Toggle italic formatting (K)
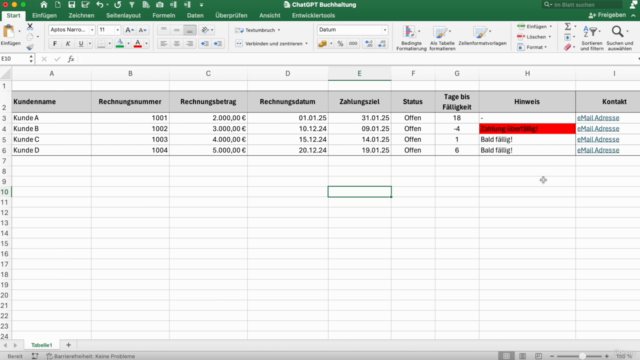Screen dimensions: 640x360 68,44
